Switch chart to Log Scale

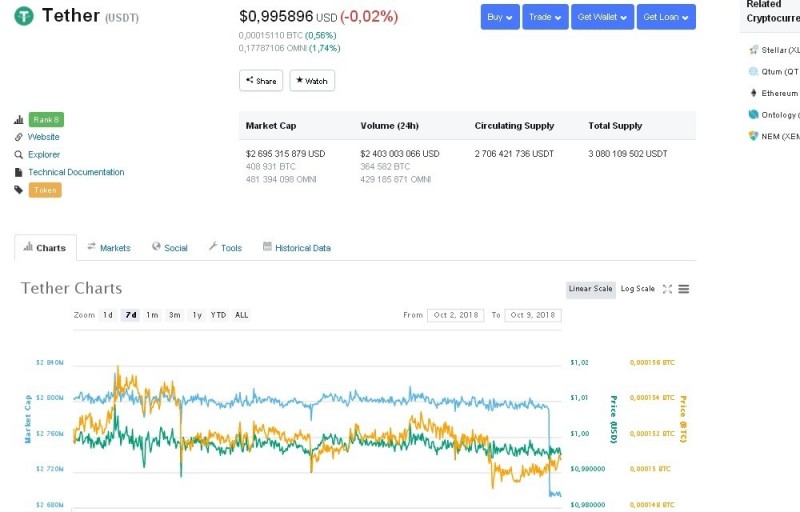[x=637, y=289]
